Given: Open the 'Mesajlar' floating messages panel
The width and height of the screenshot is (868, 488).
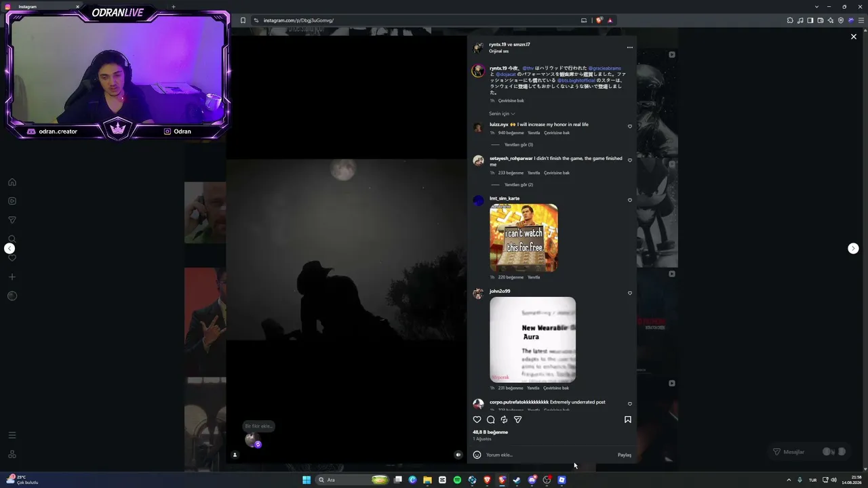Looking at the screenshot, I should click(x=810, y=451).
